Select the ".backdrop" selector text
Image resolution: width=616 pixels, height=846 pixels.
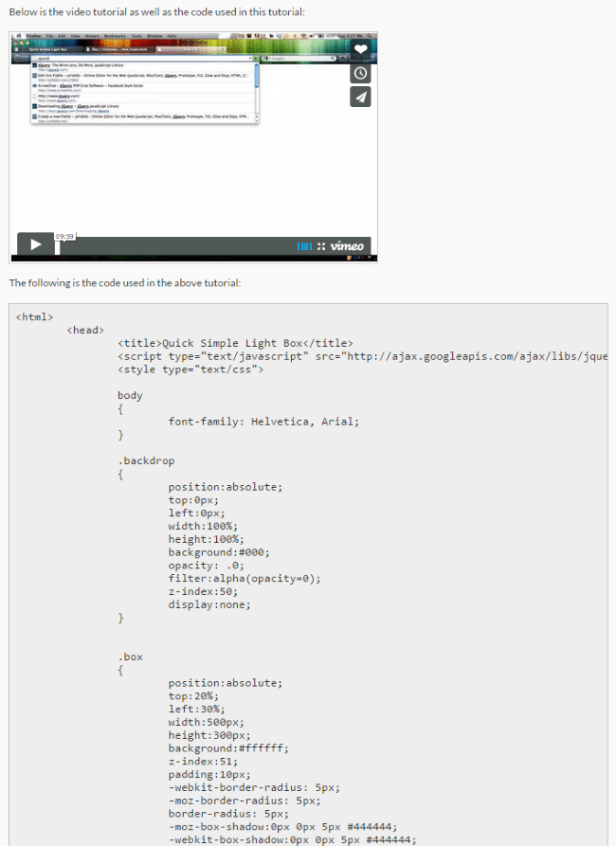click(146, 460)
